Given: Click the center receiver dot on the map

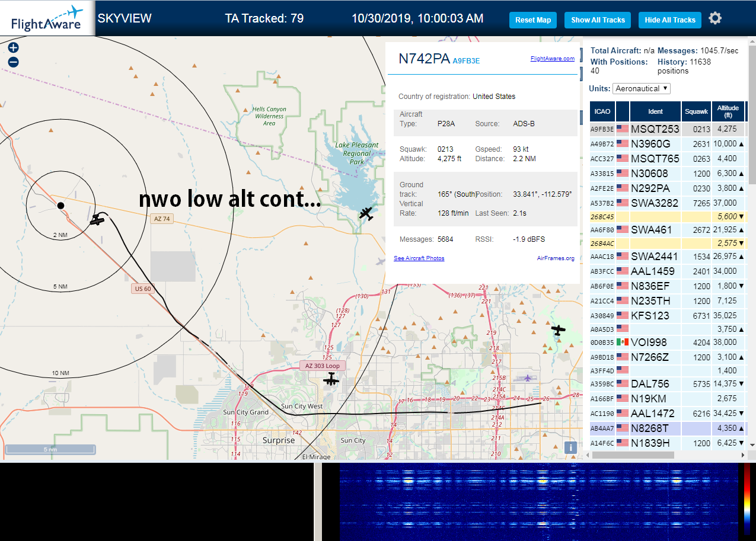Looking at the screenshot, I should [60, 206].
